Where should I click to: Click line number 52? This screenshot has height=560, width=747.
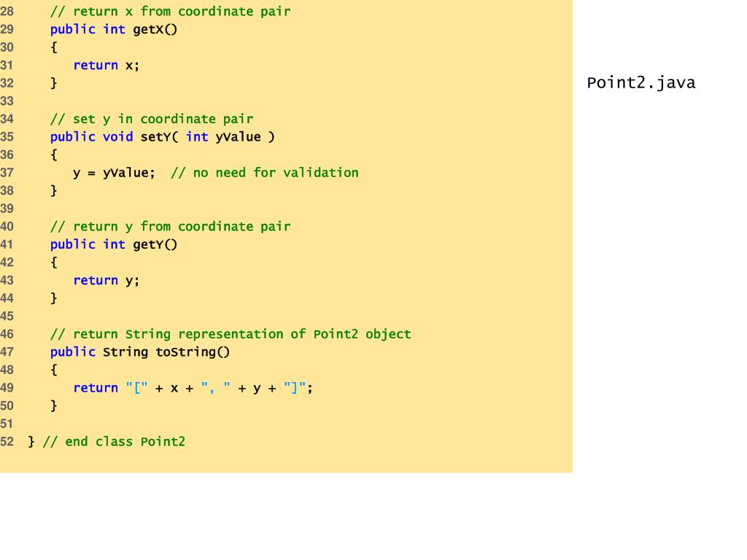coord(7,442)
